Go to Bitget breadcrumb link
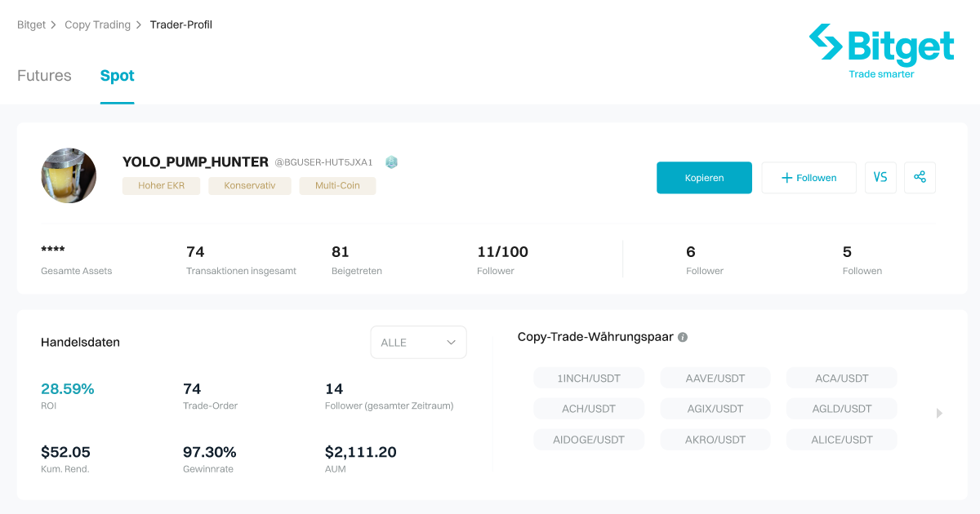The width and height of the screenshot is (980, 514). tap(31, 24)
